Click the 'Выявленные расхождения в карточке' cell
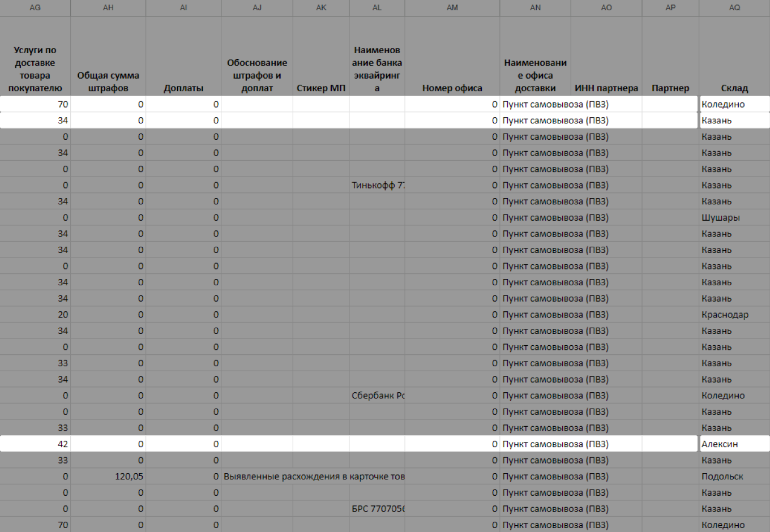The height and width of the screenshot is (532, 770). pos(257,477)
